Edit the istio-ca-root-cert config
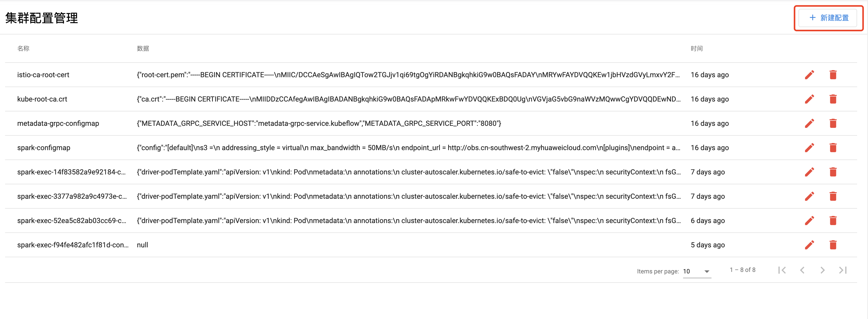This screenshot has width=868, height=319. coord(809,75)
